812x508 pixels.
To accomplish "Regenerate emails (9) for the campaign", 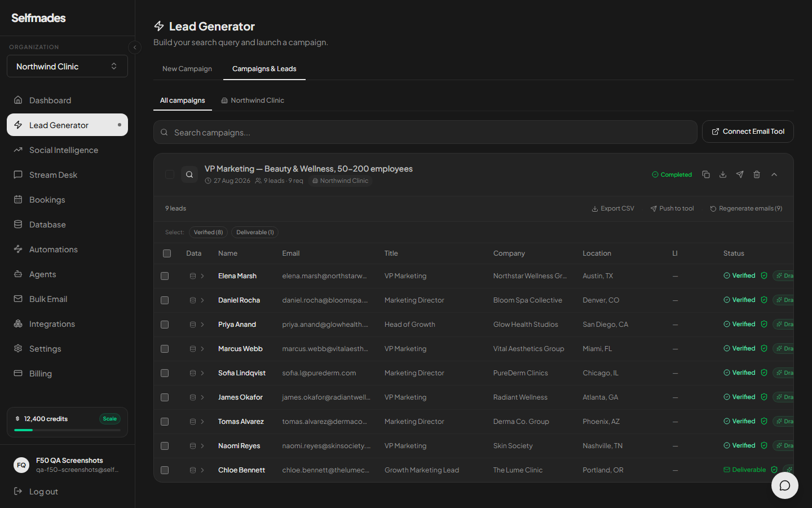I will coord(746,208).
